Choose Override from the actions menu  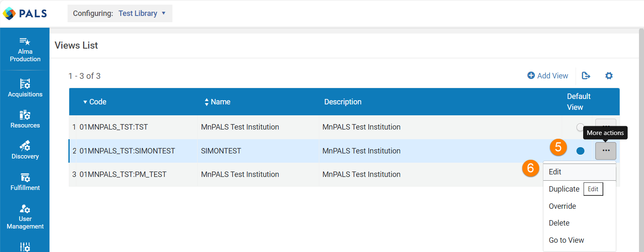click(x=579, y=206)
